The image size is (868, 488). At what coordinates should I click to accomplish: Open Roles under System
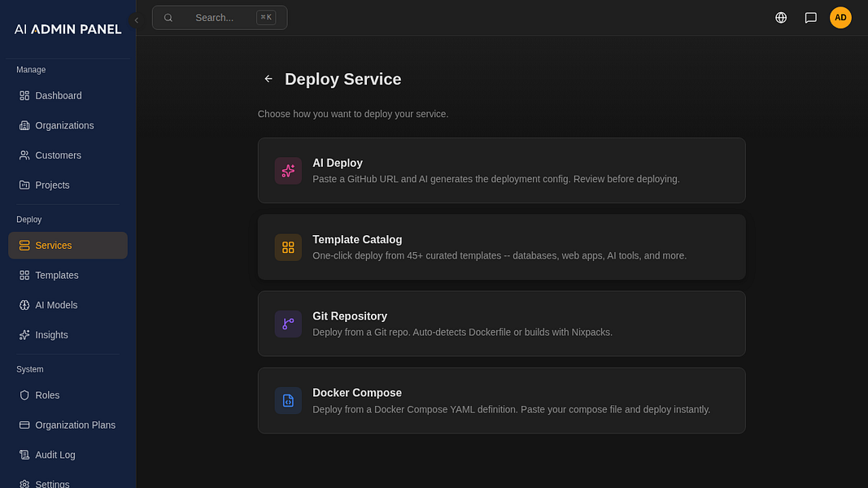coord(68,395)
